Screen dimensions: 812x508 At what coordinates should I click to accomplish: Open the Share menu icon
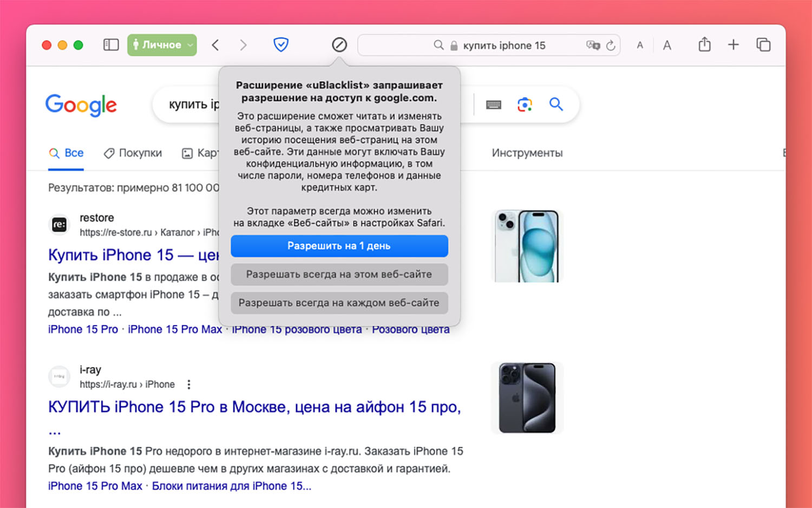(x=704, y=44)
